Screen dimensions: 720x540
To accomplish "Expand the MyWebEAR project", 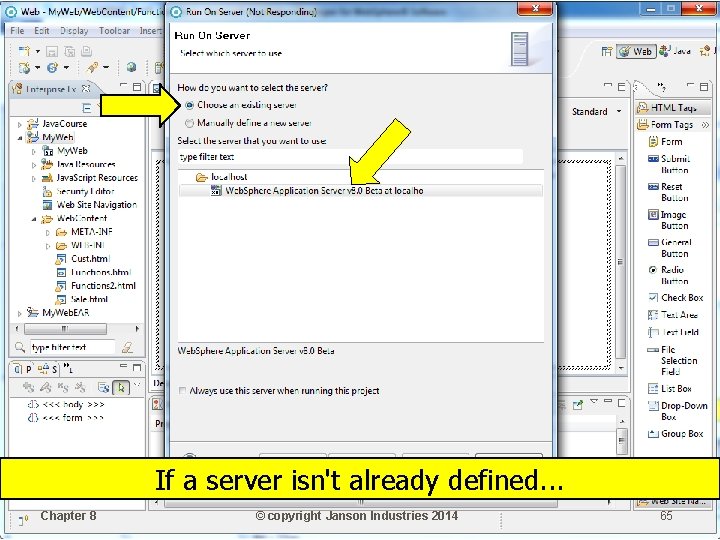I will [19, 313].
